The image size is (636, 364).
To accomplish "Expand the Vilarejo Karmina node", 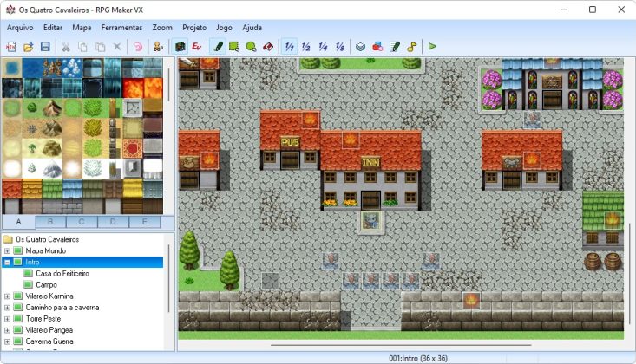I will tap(7, 296).
